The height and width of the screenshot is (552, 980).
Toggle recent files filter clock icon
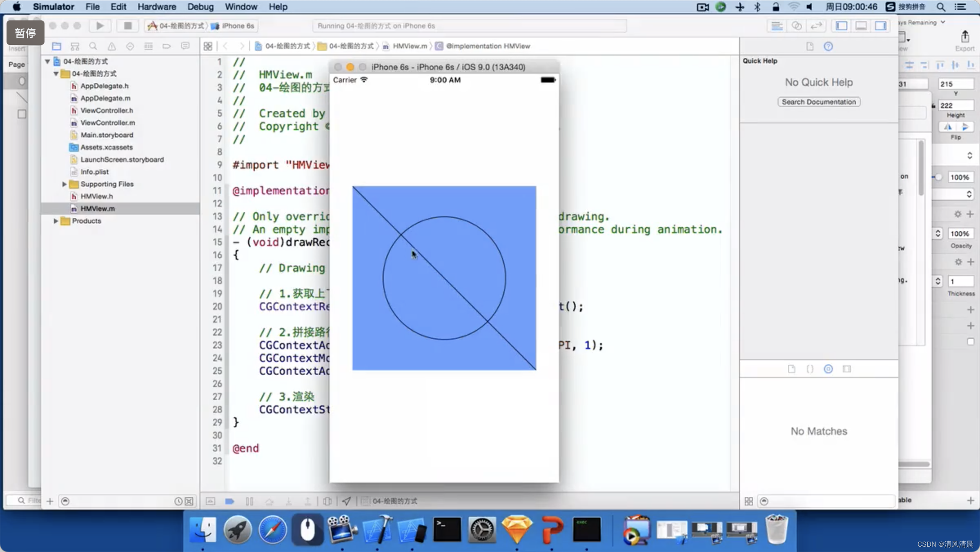tap(178, 501)
